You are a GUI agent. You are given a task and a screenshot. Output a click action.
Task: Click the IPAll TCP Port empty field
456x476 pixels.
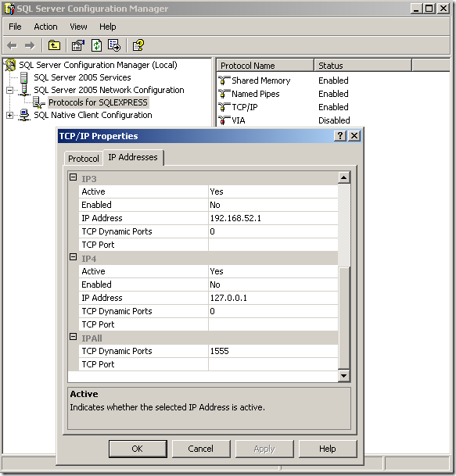273,364
